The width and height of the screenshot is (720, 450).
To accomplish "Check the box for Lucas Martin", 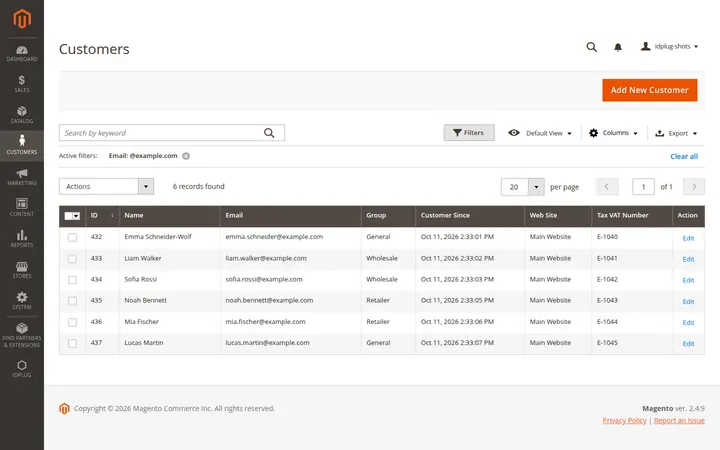I will [72, 343].
